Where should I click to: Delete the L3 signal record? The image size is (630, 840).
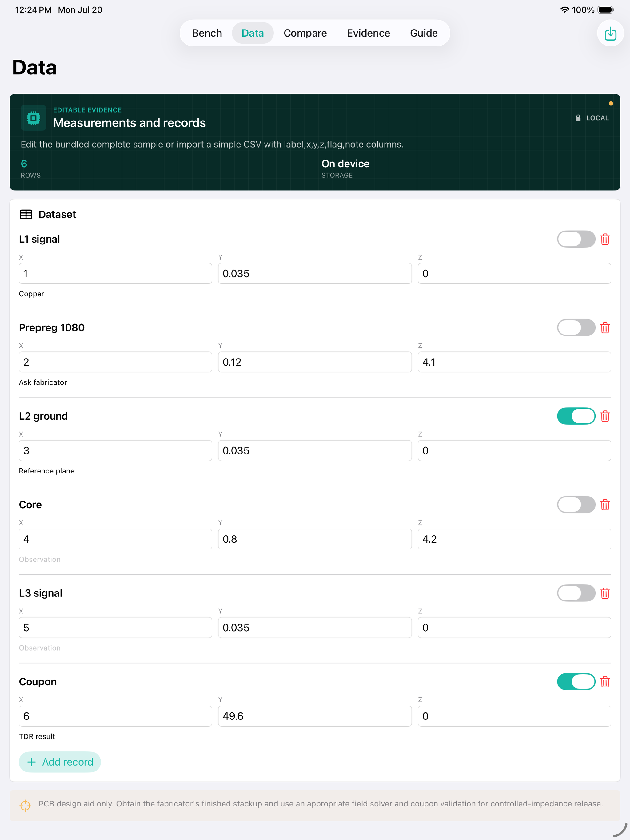pos(605,593)
